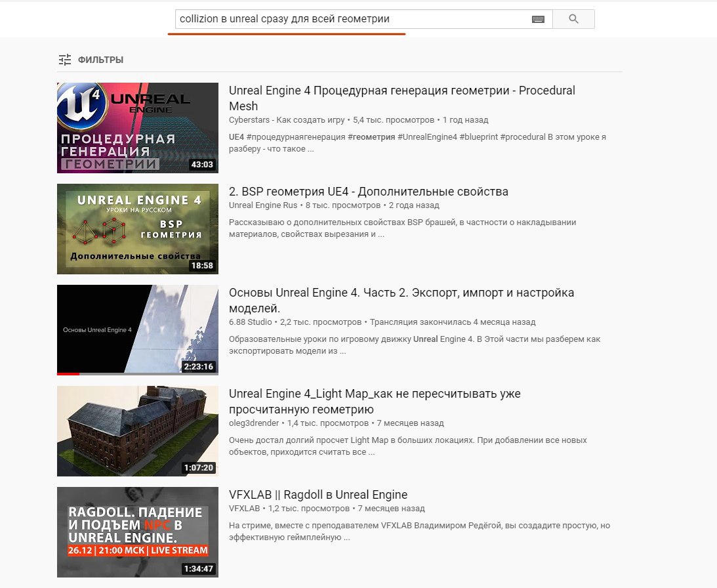This screenshot has width=717, height=588.
Task: Visit the VFXLAB channel link
Action: [x=244, y=509]
